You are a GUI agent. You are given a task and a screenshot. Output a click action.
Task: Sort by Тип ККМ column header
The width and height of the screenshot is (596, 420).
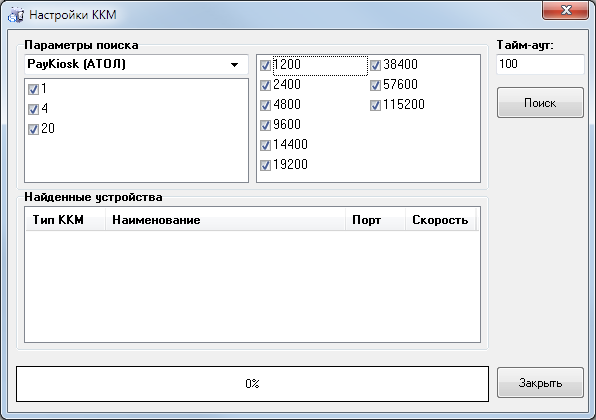65,220
